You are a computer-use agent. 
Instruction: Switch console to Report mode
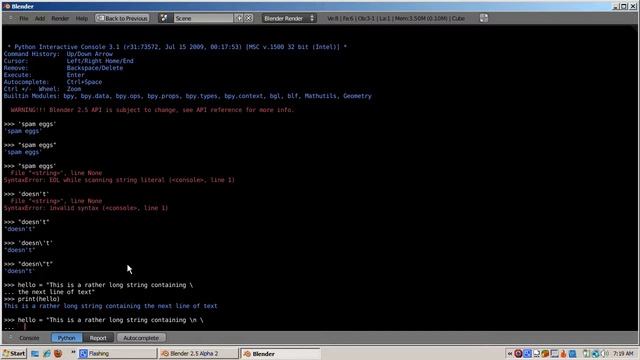tap(98, 338)
